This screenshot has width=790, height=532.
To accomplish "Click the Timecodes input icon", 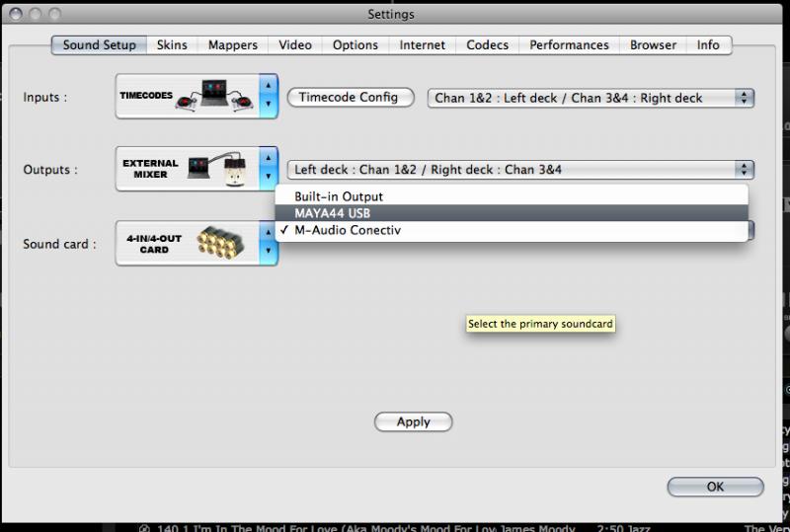I will pos(187,97).
